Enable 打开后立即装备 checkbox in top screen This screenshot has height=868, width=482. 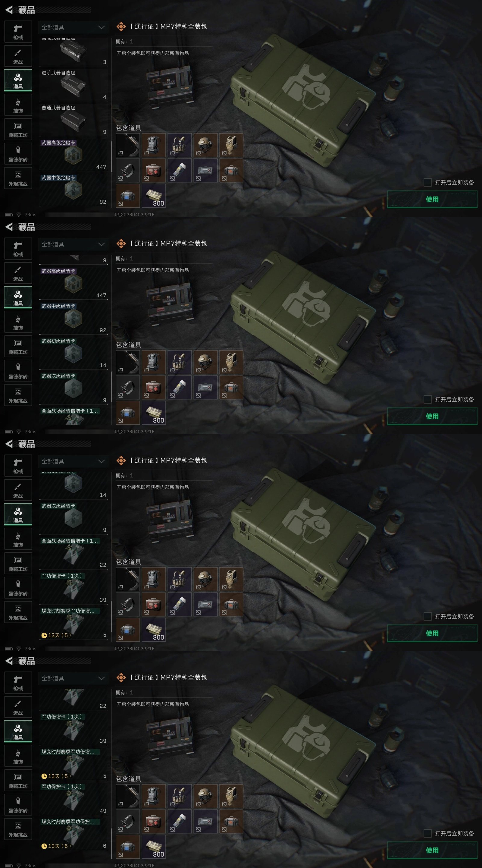(427, 182)
